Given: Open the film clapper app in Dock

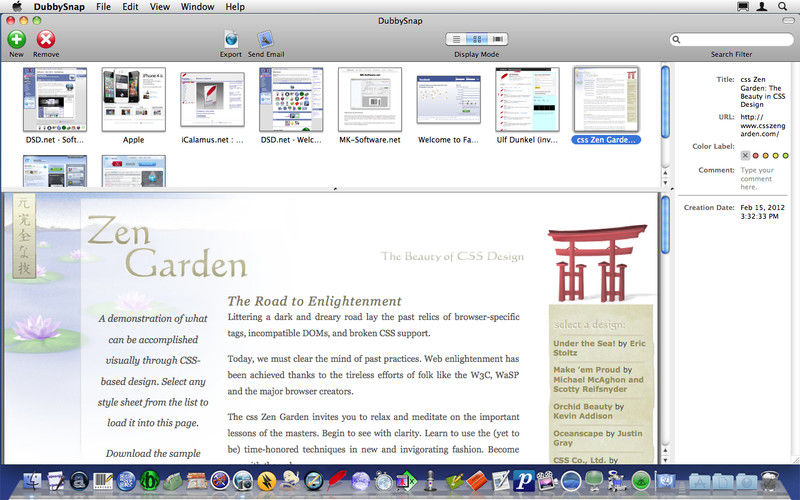Looking at the screenshot, I should (x=546, y=481).
